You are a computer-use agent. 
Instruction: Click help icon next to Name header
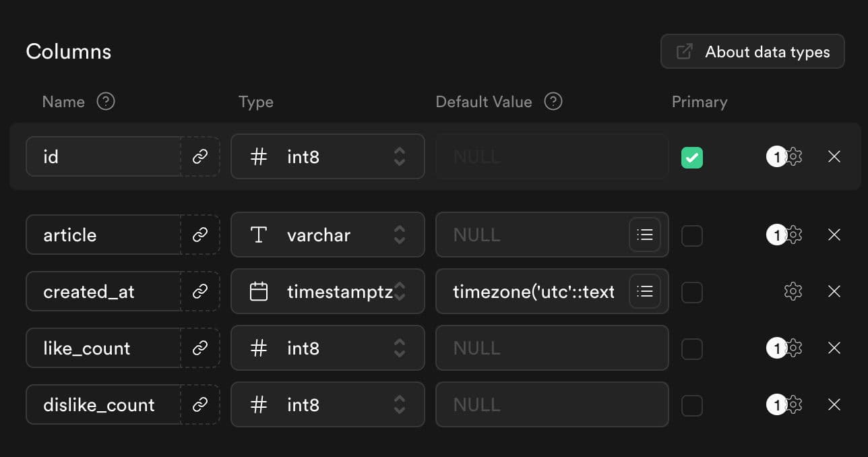(106, 102)
